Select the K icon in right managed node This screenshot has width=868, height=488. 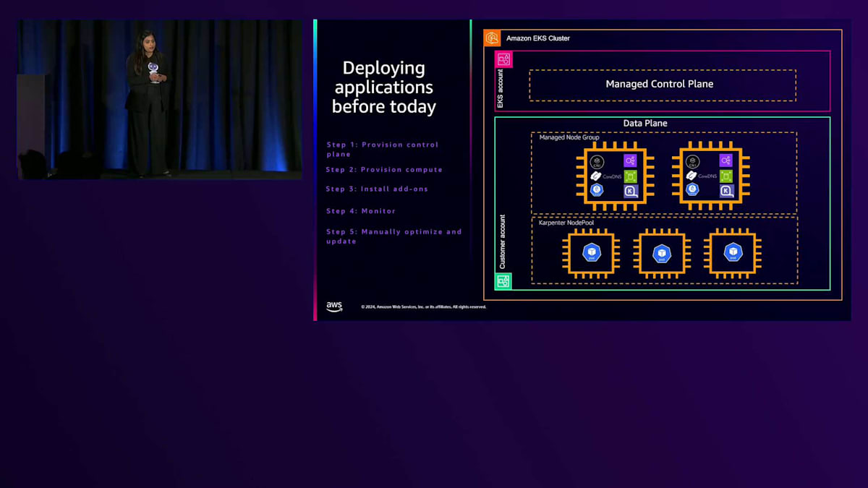tap(726, 191)
